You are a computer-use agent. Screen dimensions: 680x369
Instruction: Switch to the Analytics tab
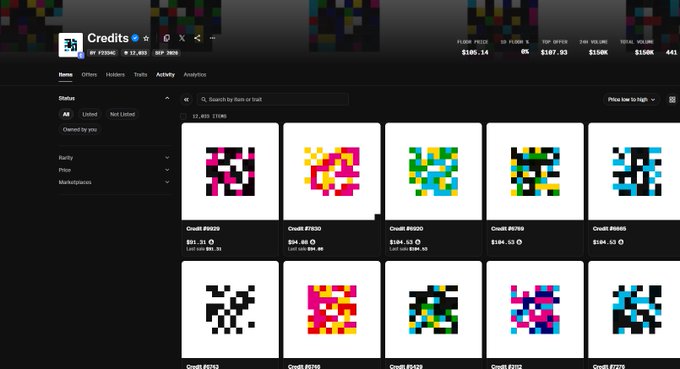195,75
